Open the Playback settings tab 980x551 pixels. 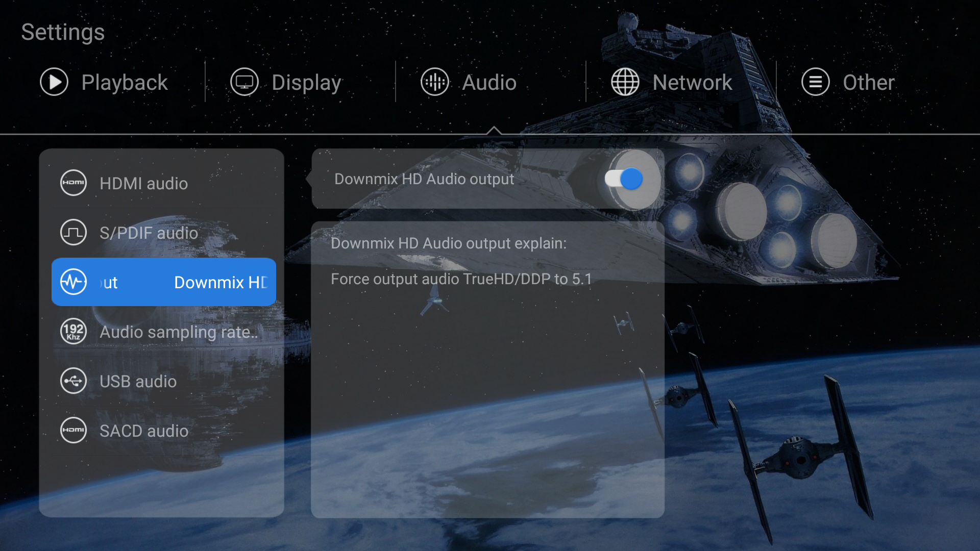coord(104,82)
